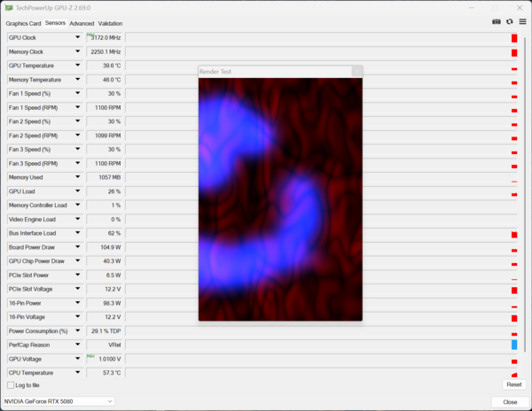The image size is (532, 411).
Task: Click the red GPU Clock graph bar
Action: coord(514,38)
